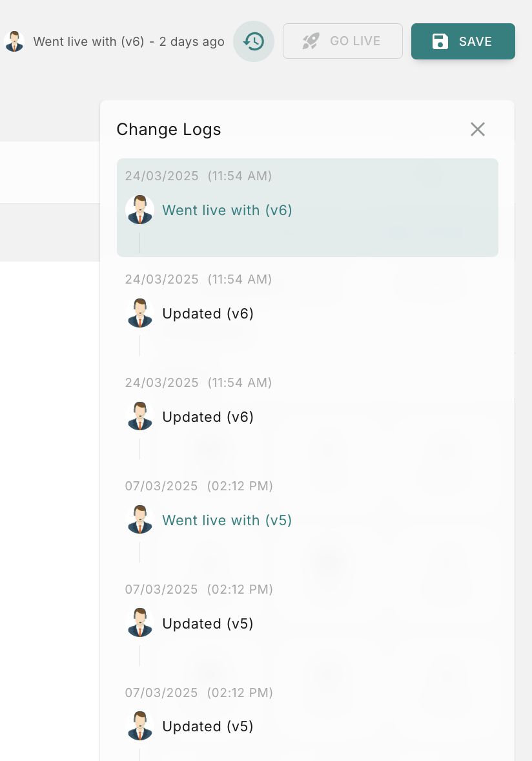
Task: Click the rocket icon in Go Live
Action: pyautogui.click(x=311, y=41)
